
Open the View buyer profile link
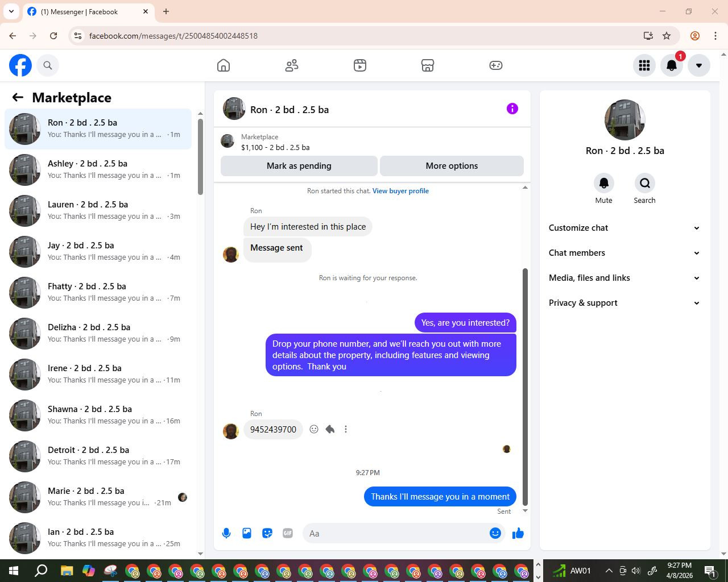[x=400, y=191]
